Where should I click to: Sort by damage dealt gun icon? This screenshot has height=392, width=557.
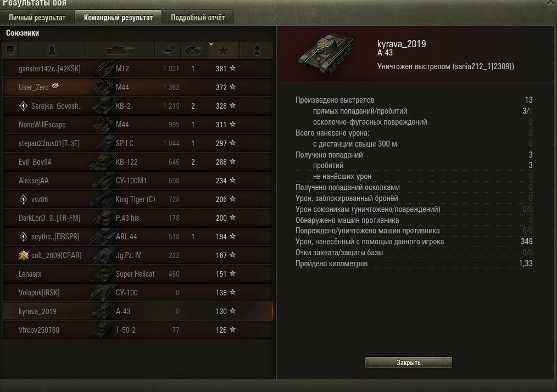[x=168, y=51]
